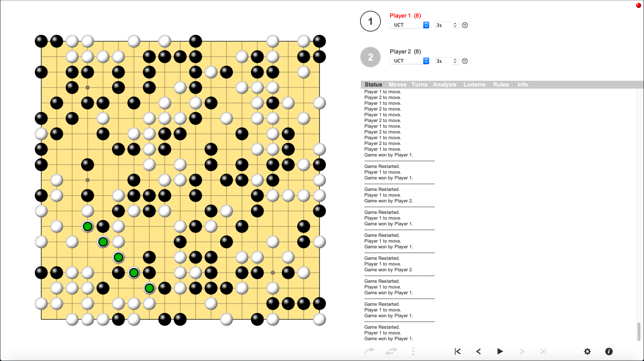Click the pass move arrow icon
This screenshot has height=361, width=644.
click(x=370, y=351)
